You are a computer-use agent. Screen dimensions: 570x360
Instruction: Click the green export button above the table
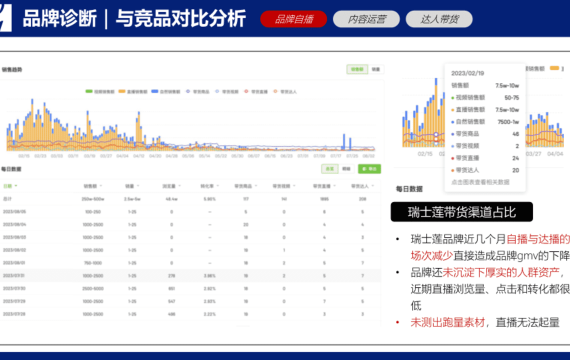click(369, 169)
